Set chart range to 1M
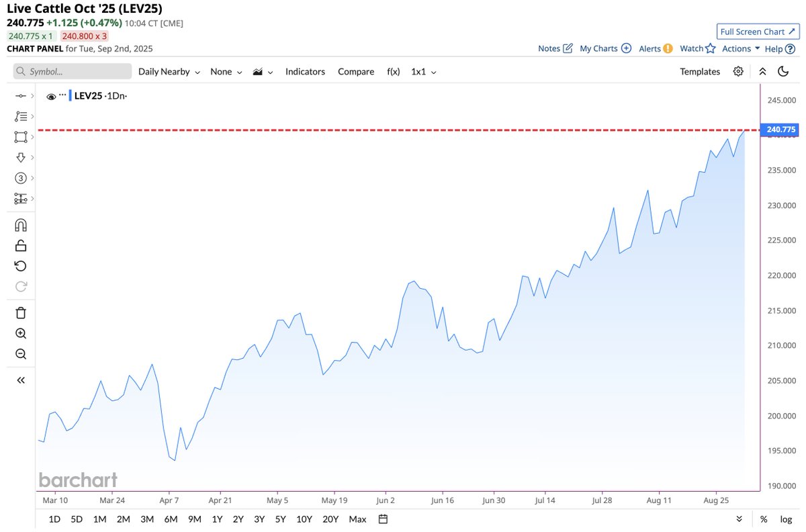 click(x=99, y=519)
